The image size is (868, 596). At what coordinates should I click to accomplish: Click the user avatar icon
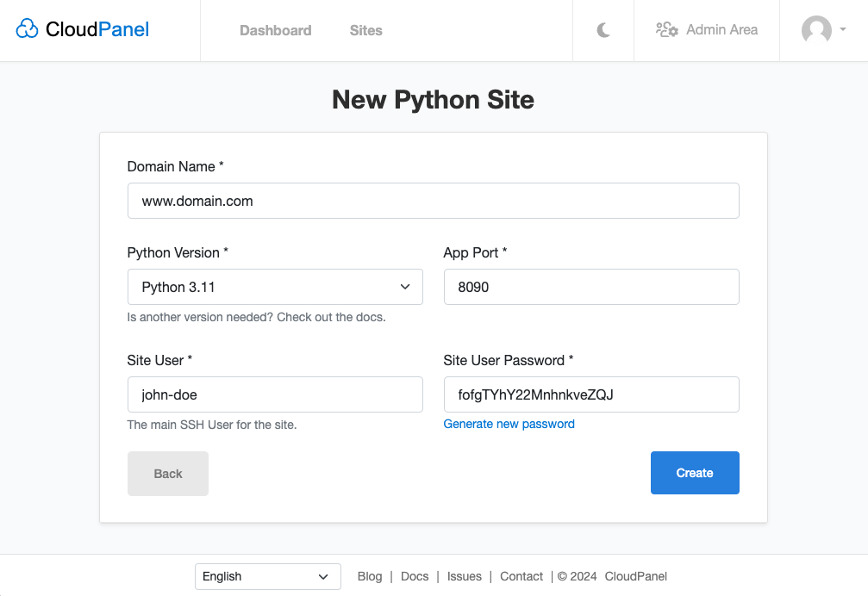(x=817, y=30)
